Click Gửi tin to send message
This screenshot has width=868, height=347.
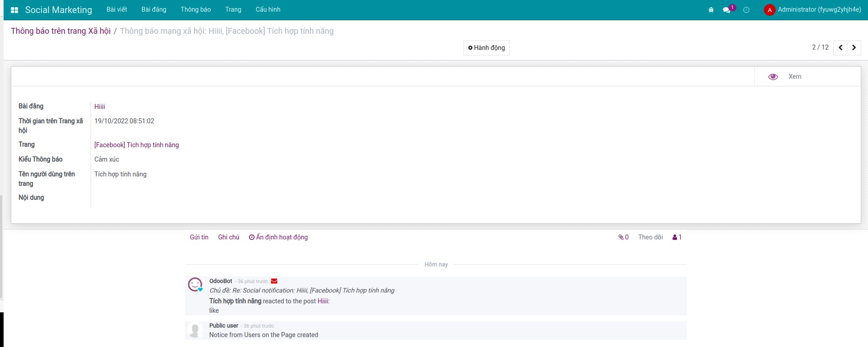pos(199,237)
